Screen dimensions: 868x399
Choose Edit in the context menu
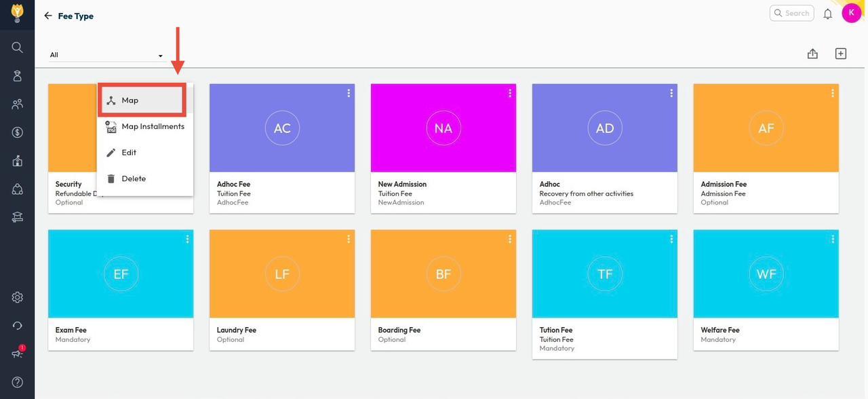pos(129,153)
